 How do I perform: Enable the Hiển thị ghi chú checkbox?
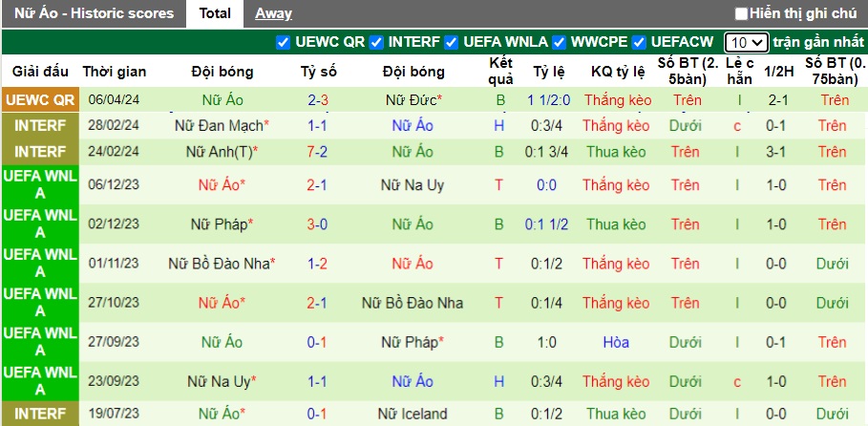[x=742, y=13]
